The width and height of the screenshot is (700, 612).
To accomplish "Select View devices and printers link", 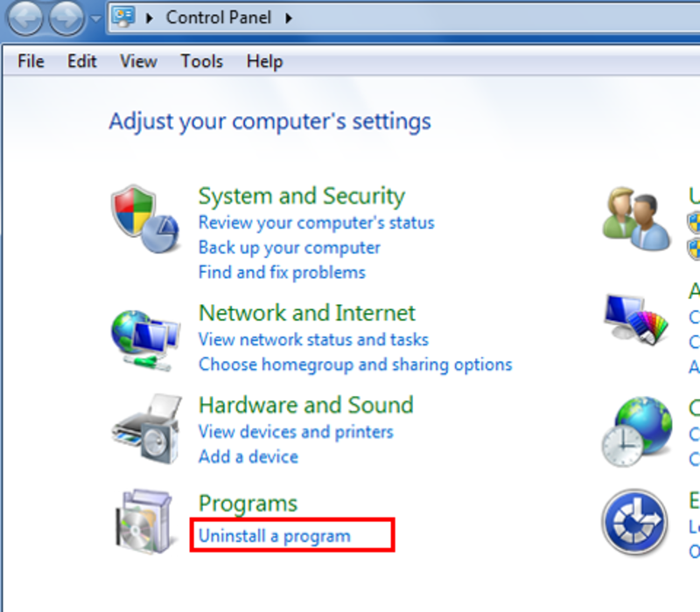I will point(296,432).
